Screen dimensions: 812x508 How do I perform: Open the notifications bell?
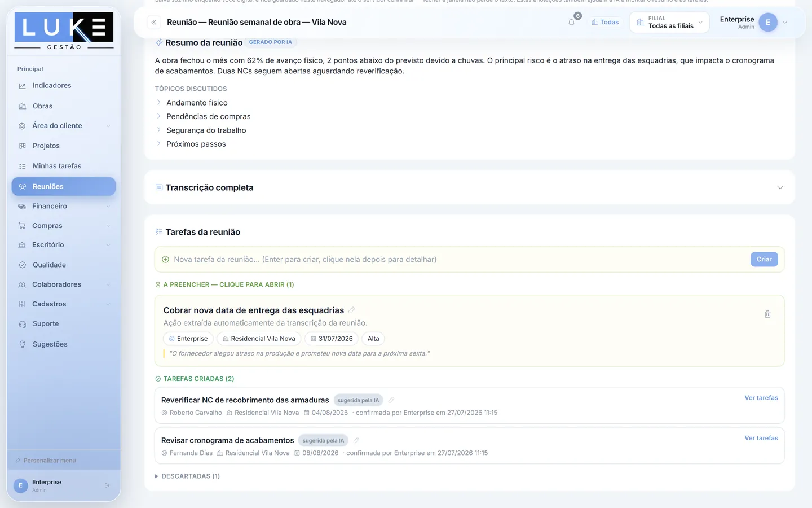coord(572,23)
